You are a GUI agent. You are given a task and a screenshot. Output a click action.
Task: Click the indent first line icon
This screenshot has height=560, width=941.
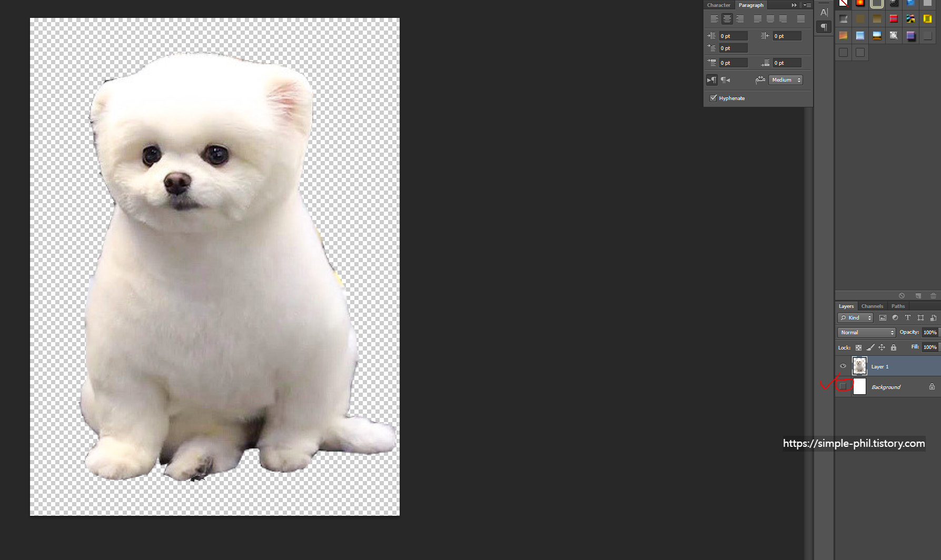coord(711,48)
